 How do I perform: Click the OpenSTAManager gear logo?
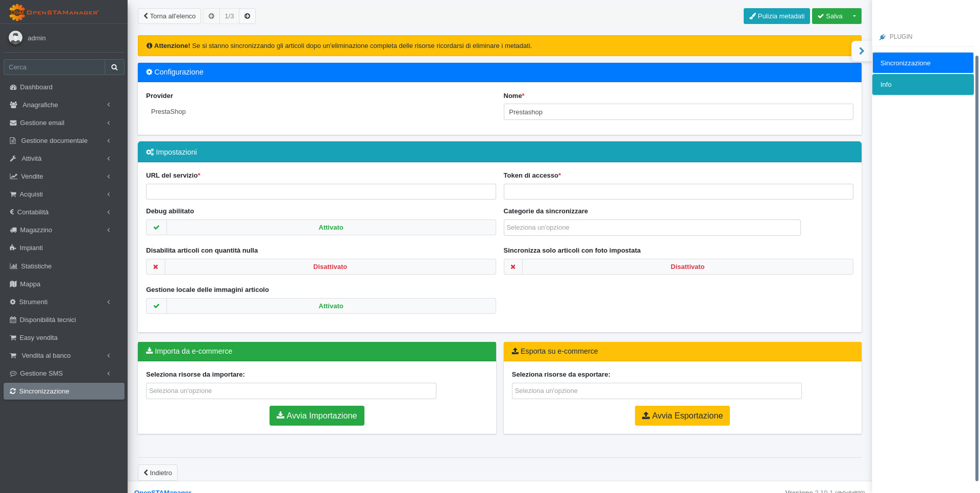pos(17,12)
